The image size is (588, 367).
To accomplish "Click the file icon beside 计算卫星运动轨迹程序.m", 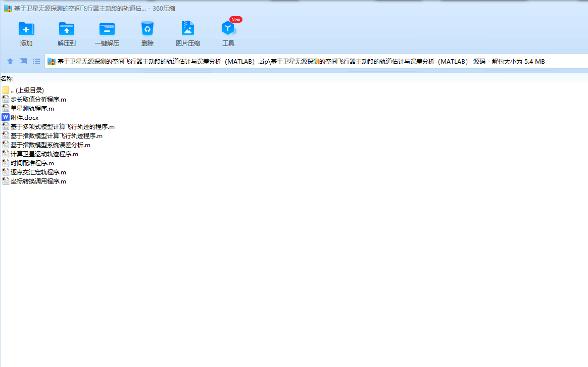I will click(5, 154).
